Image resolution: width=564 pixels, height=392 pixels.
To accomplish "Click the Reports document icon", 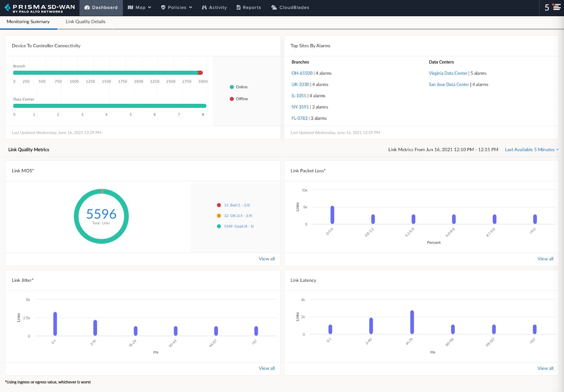I will [239, 7].
